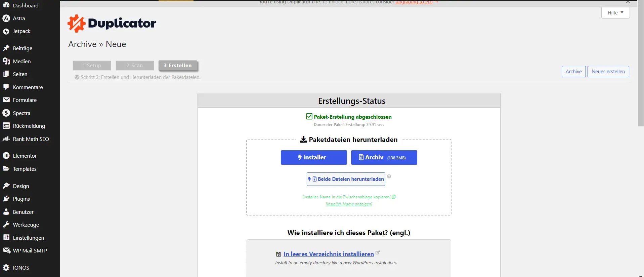Open the Dashboard sidebar icon
This screenshot has height=277, width=644.
point(6,5)
